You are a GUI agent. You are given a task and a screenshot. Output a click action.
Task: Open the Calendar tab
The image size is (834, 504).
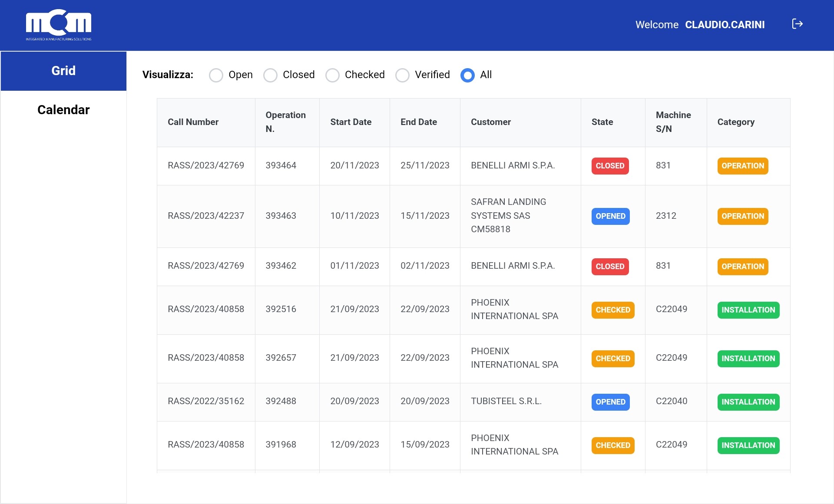click(x=63, y=110)
